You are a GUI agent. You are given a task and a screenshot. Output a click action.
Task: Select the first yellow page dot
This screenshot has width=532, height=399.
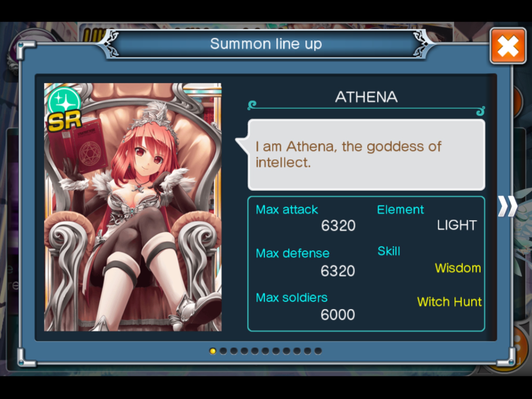212,351
